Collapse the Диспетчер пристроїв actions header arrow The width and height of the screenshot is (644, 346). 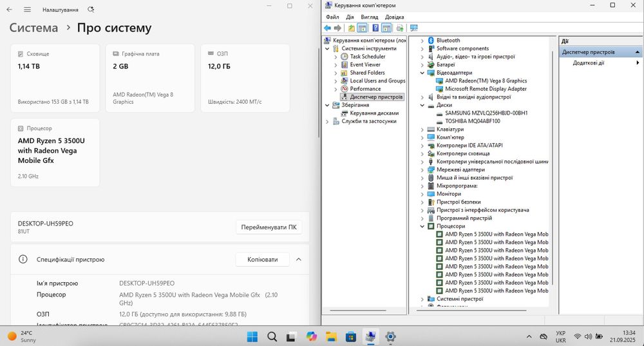[x=637, y=52]
